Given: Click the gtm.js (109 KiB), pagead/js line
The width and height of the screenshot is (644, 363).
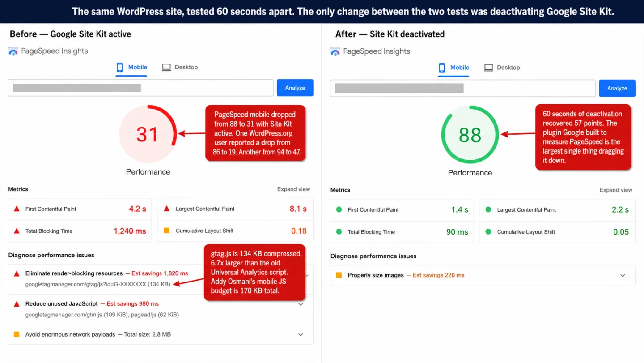Looking at the screenshot, I should (102, 315).
